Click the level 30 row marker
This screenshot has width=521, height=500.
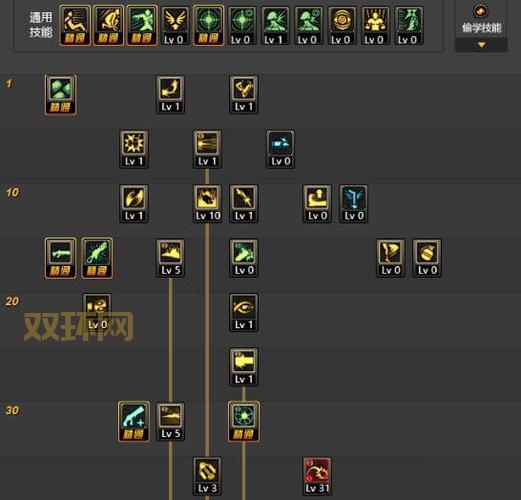tap(12, 410)
